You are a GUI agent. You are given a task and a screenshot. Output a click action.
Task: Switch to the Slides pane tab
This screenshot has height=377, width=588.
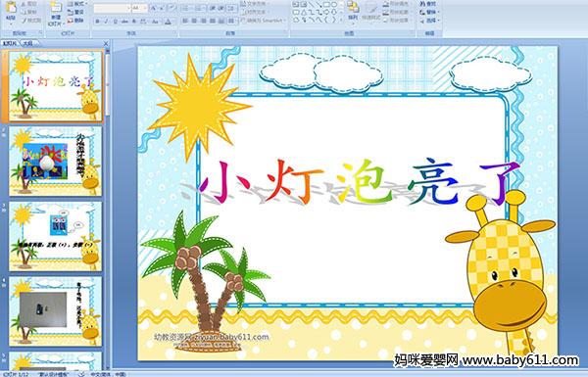coord(9,43)
